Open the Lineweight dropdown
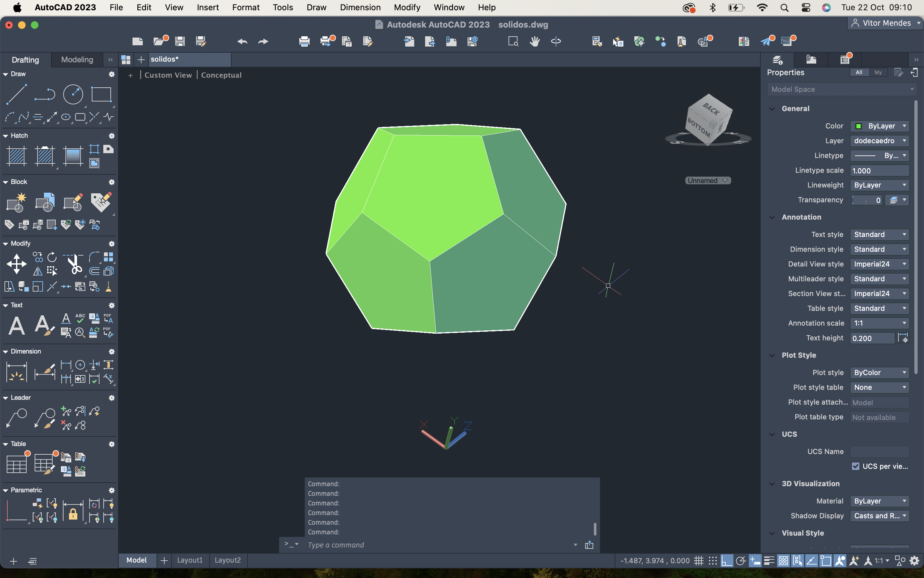924x578 pixels. point(879,185)
